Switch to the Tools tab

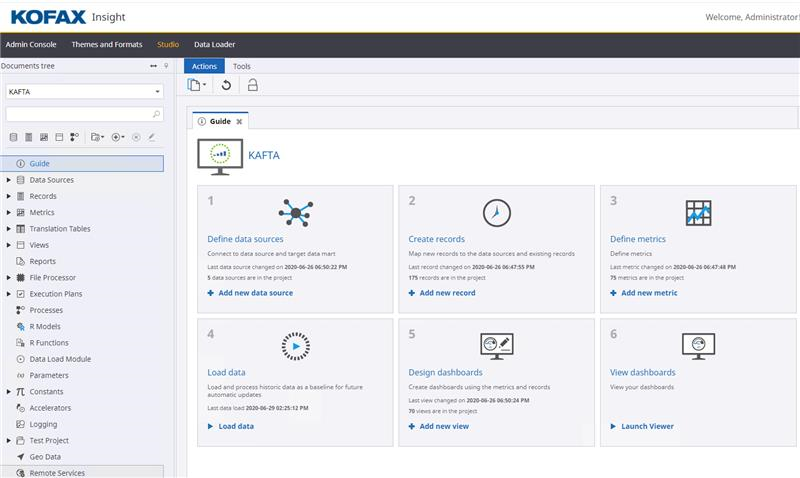[x=242, y=66]
